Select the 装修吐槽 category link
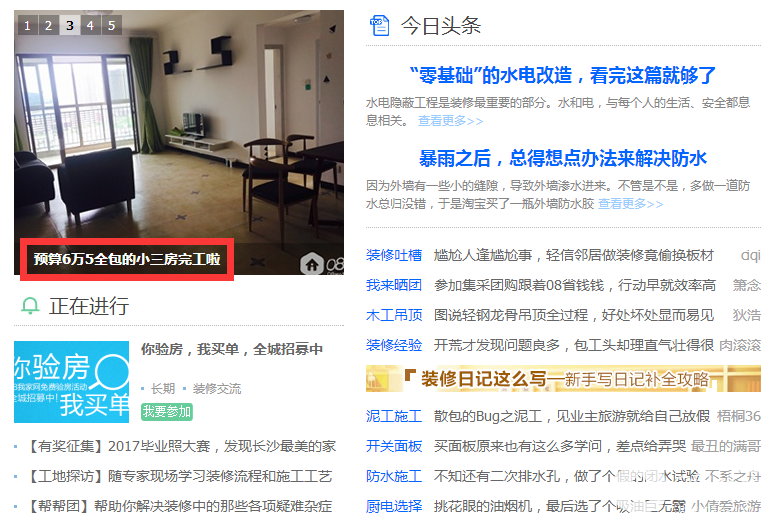 pos(394,255)
